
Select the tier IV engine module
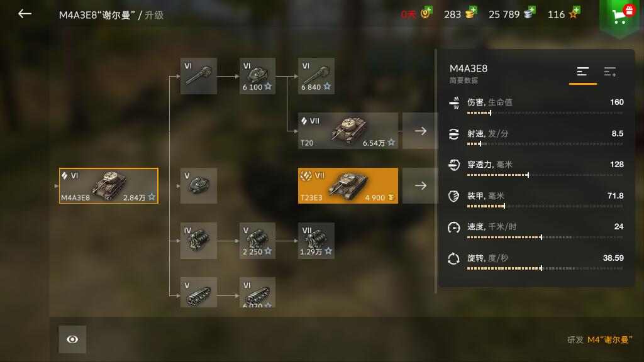coord(198,241)
